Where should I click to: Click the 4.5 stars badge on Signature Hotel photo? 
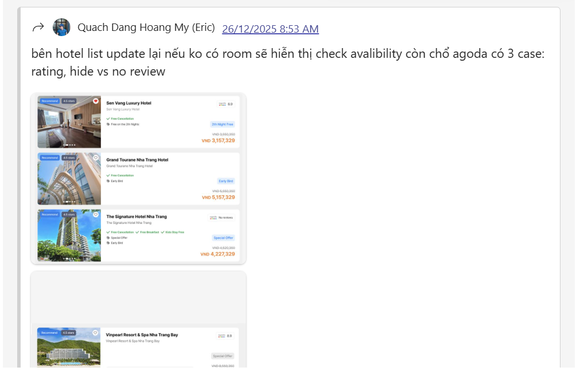(69, 215)
